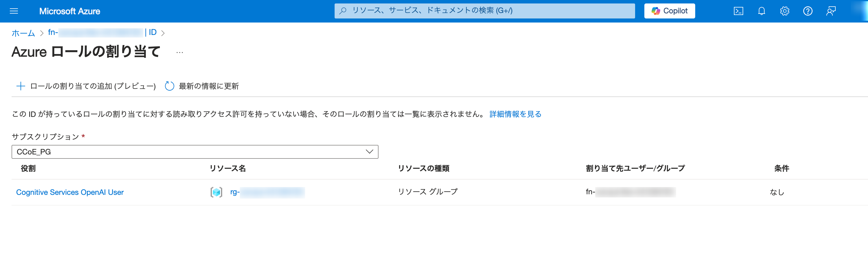Click the subscription dropdown chevron arrow

[369, 152]
